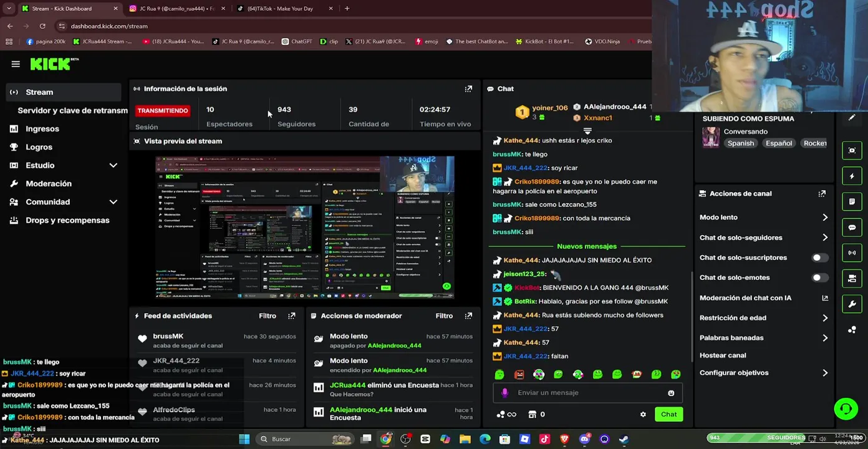
Task: Toggle Chat de solo-suscriptores switch
Action: pos(820,258)
